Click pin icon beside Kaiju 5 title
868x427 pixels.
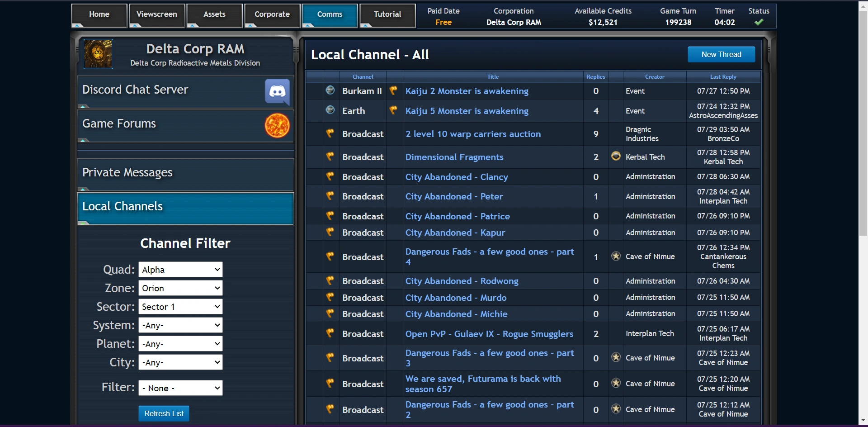[x=393, y=110]
